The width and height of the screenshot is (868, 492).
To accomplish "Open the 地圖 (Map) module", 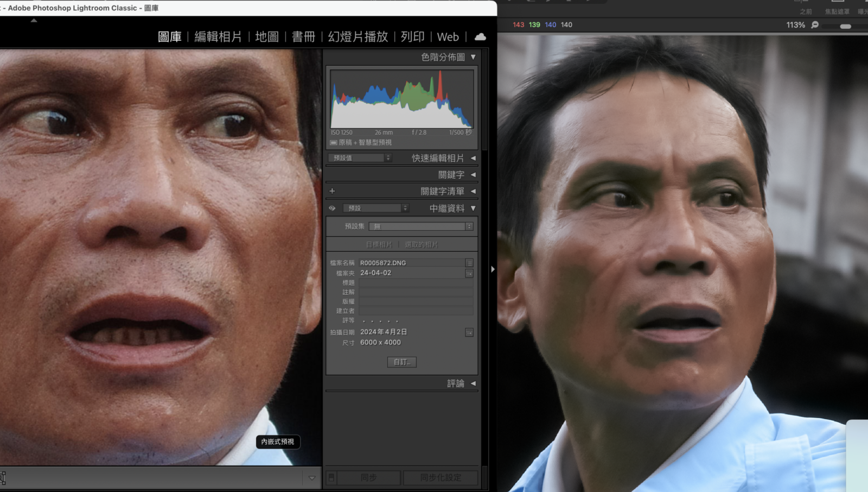I will point(267,37).
